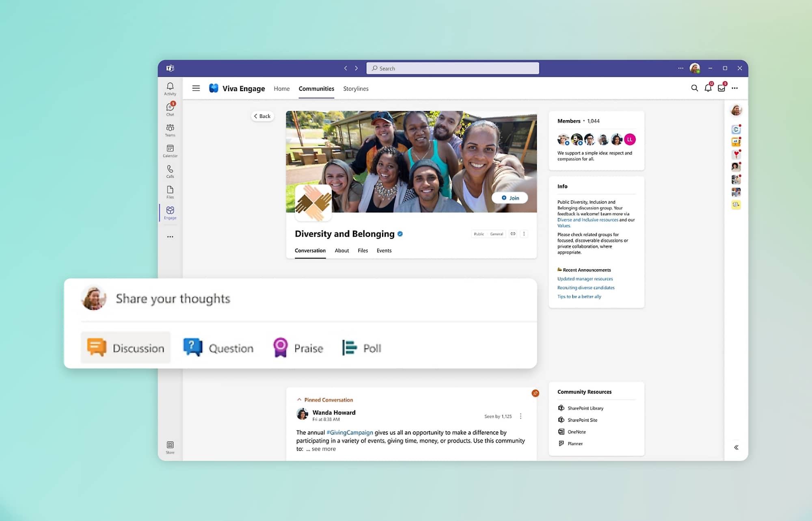Click the Teams Search box
Image resolution: width=812 pixels, height=521 pixels.
452,68
